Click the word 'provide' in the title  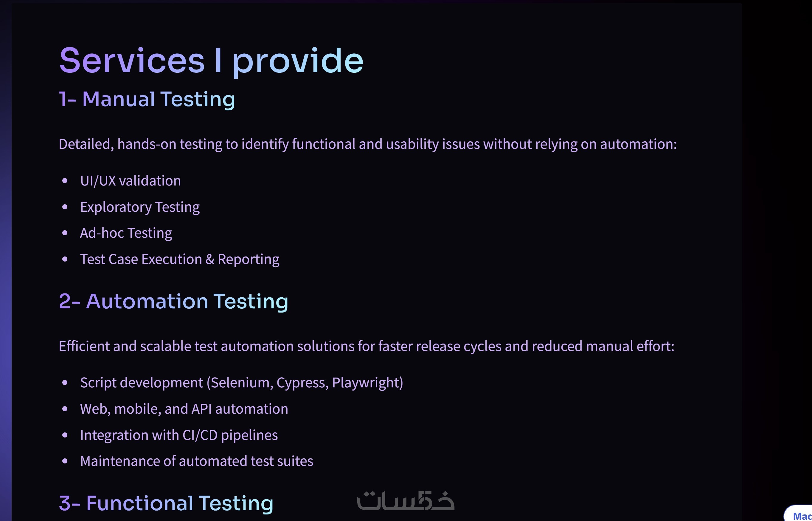pyautogui.click(x=297, y=61)
